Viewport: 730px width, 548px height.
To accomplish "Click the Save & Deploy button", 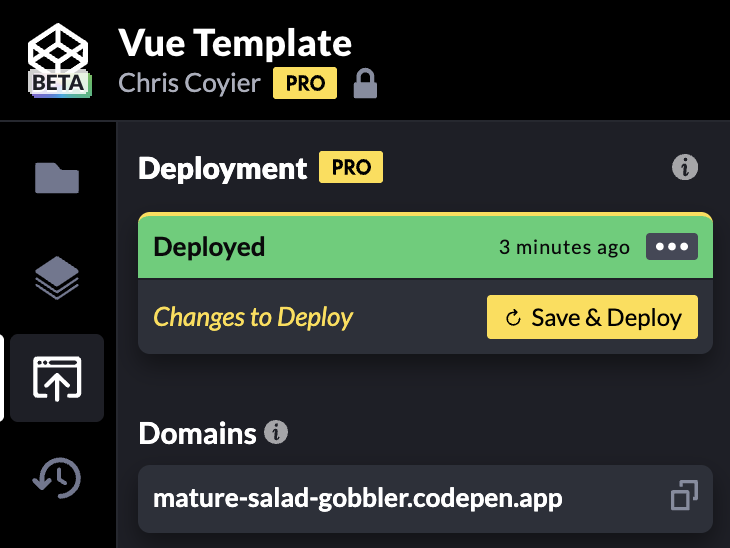I will [x=592, y=318].
